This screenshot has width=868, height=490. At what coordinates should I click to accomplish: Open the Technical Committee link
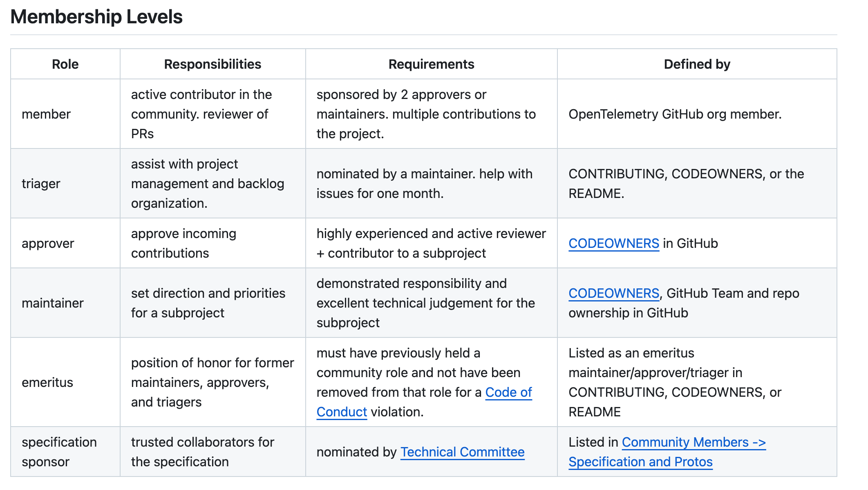[462, 452]
